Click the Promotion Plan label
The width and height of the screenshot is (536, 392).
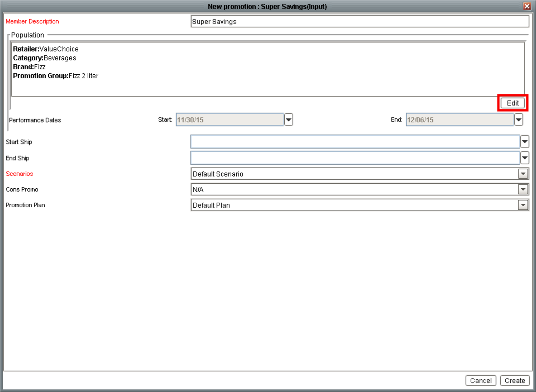(x=25, y=205)
